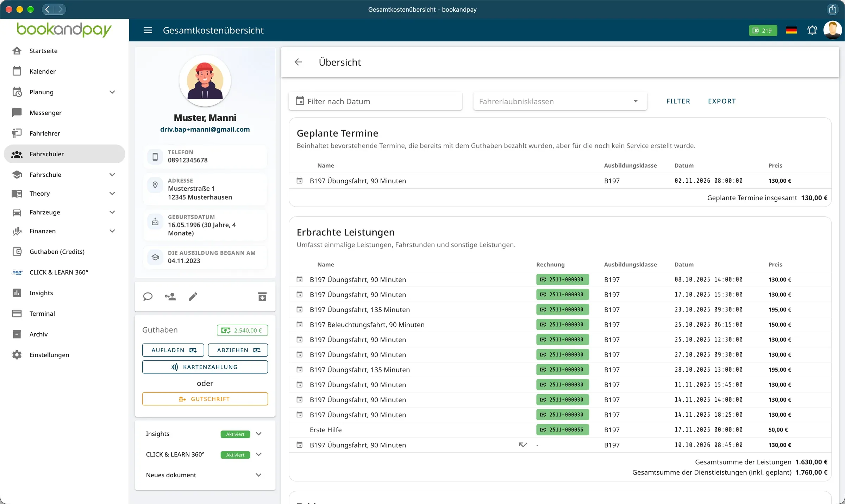
Task: Click the calendar icon in Filter nach Datum
Action: coord(300,101)
